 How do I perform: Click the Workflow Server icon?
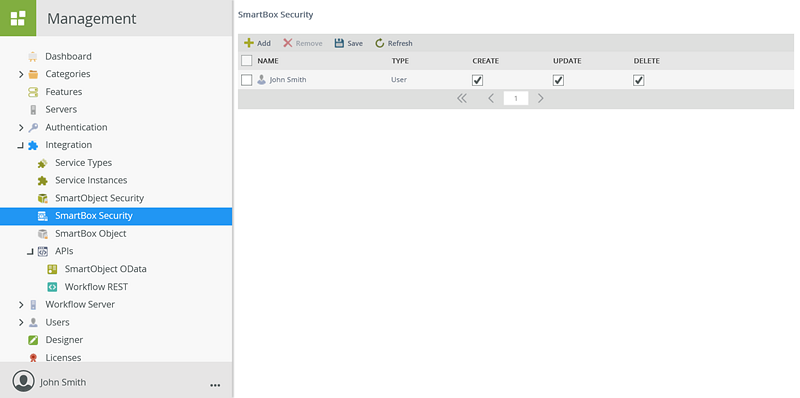click(x=33, y=305)
